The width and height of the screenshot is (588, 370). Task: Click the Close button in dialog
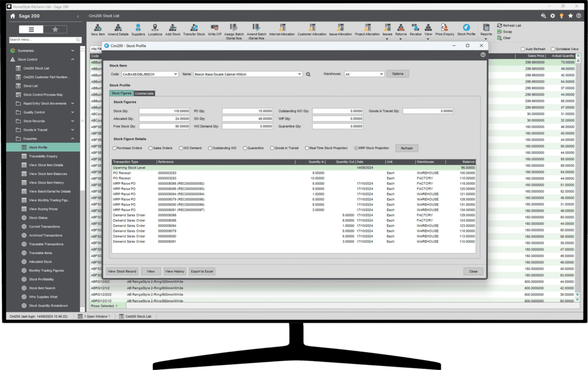(x=473, y=271)
